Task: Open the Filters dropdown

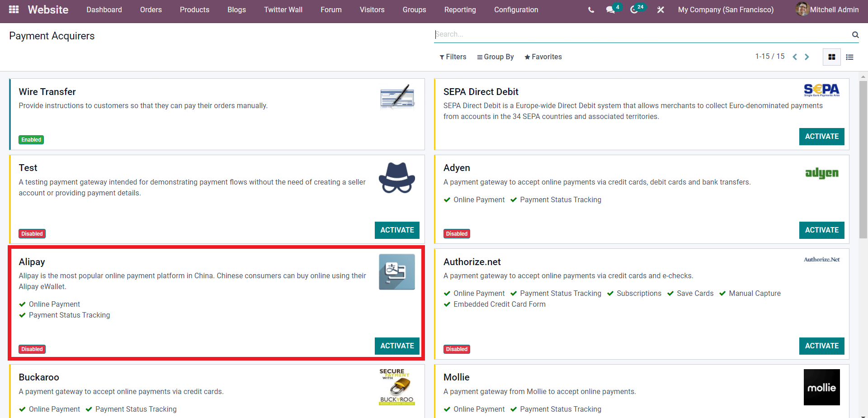Action: point(453,57)
